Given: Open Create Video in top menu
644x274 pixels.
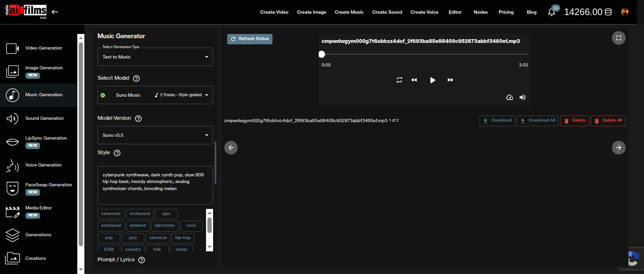Looking at the screenshot, I should 274,12.
